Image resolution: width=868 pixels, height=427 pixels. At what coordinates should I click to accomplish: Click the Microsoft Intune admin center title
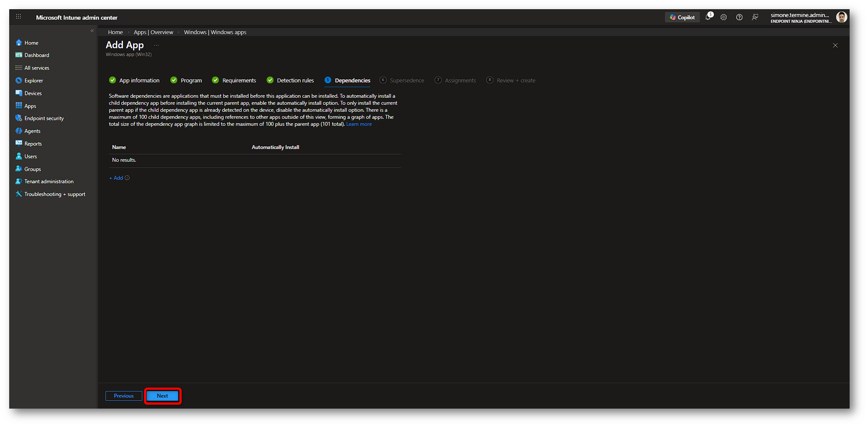click(x=77, y=18)
